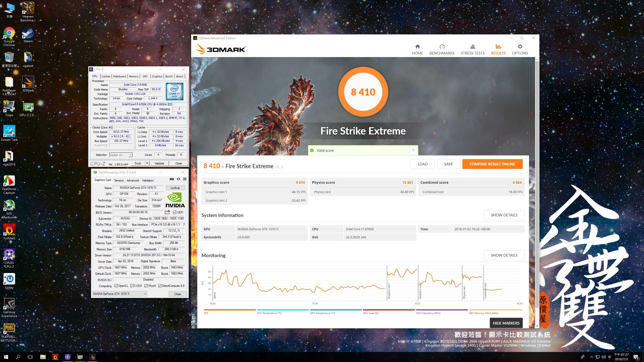Open the BENCHMARKS section in 3DMark

click(x=442, y=50)
